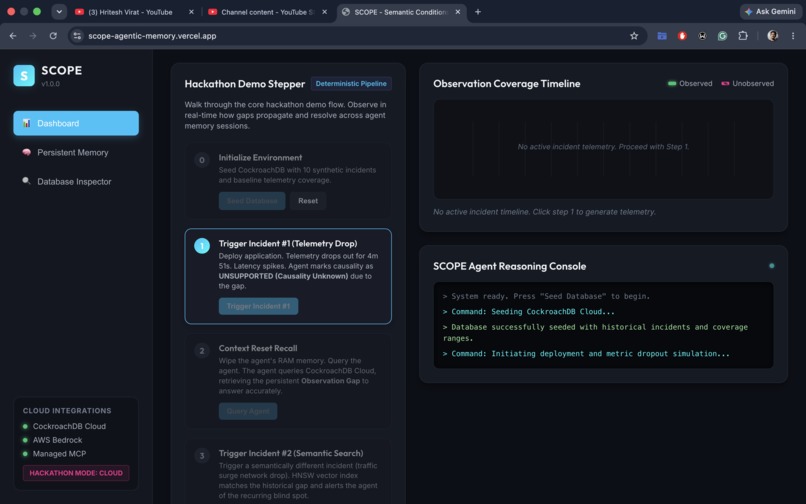806x504 pixels.
Task: Click the Deterministic Pipeline badge
Action: pyautogui.click(x=351, y=84)
